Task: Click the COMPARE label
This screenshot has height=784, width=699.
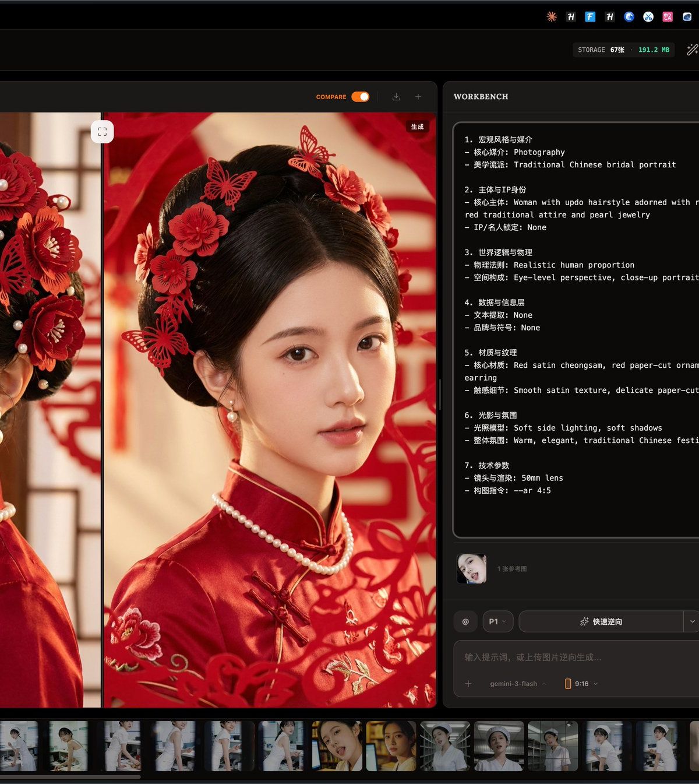Action: 331,97
